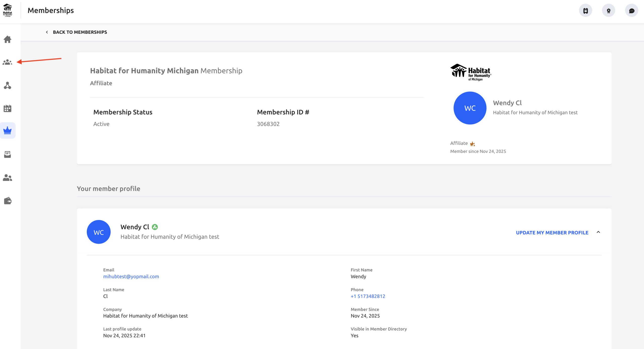This screenshot has height=349, width=644.
Task: Click the back arrow chevron
Action: pos(47,32)
